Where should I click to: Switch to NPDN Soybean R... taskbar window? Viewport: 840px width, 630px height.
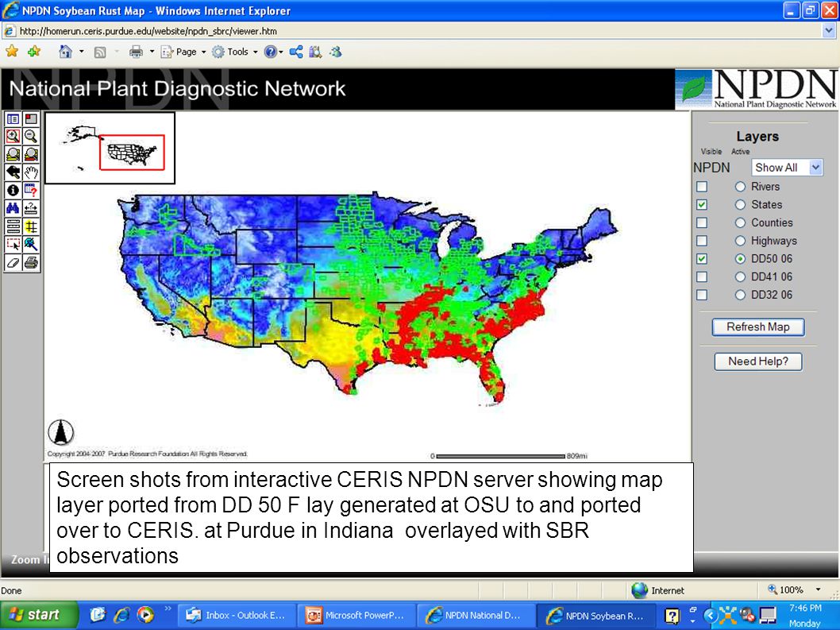click(595, 615)
